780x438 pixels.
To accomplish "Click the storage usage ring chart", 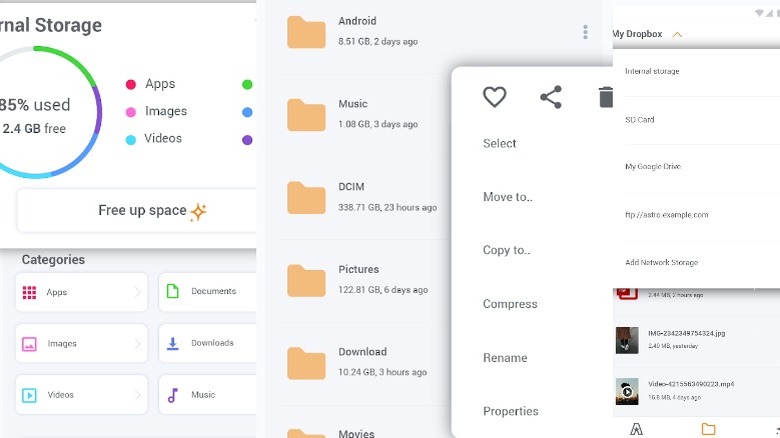I will point(40,112).
